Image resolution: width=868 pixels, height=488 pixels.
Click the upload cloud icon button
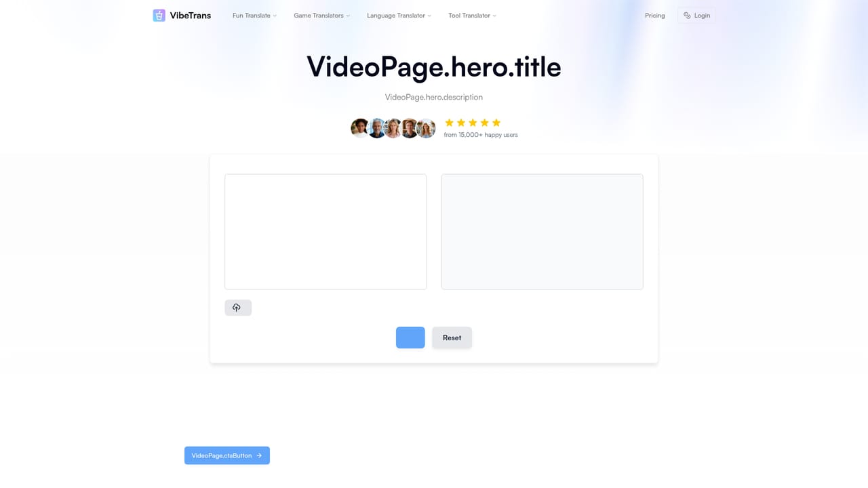238,308
